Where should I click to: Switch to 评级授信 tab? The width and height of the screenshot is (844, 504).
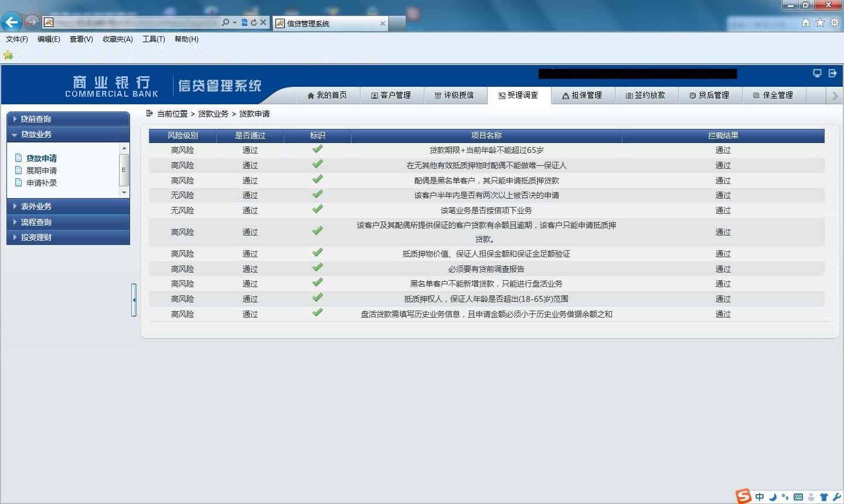(454, 95)
